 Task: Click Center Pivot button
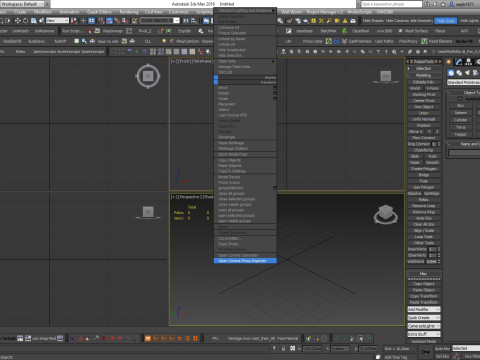[x=424, y=101]
